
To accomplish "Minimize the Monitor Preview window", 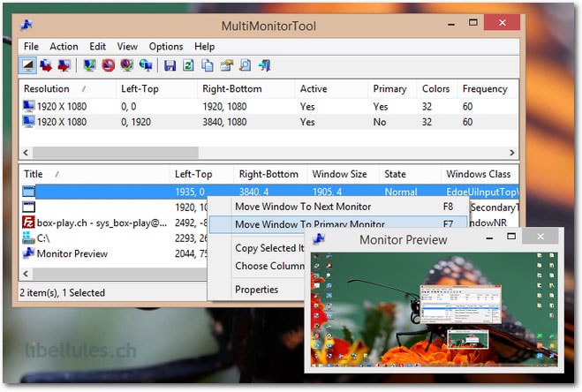I will click(x=489, y=237).
